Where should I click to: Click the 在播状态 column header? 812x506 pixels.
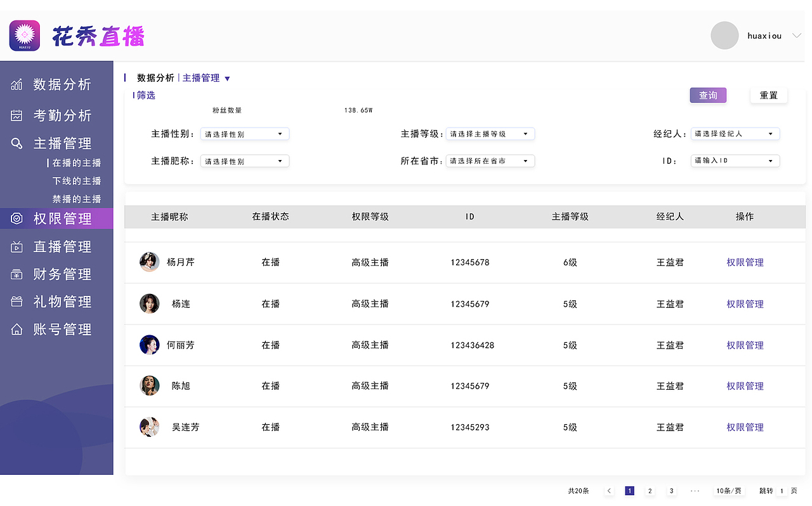(x=270, y=216)
